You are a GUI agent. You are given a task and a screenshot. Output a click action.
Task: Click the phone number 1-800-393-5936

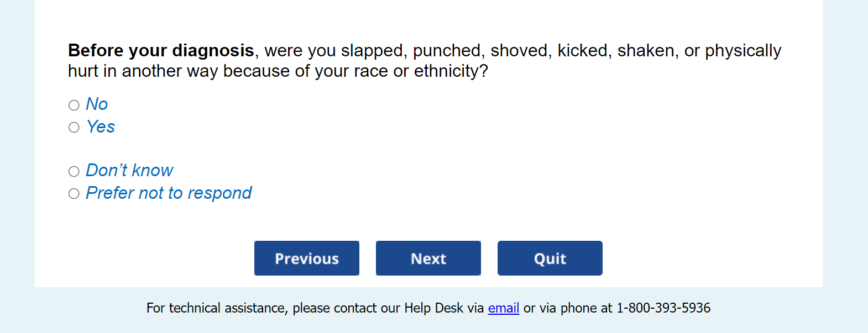(x=663, y=308)
